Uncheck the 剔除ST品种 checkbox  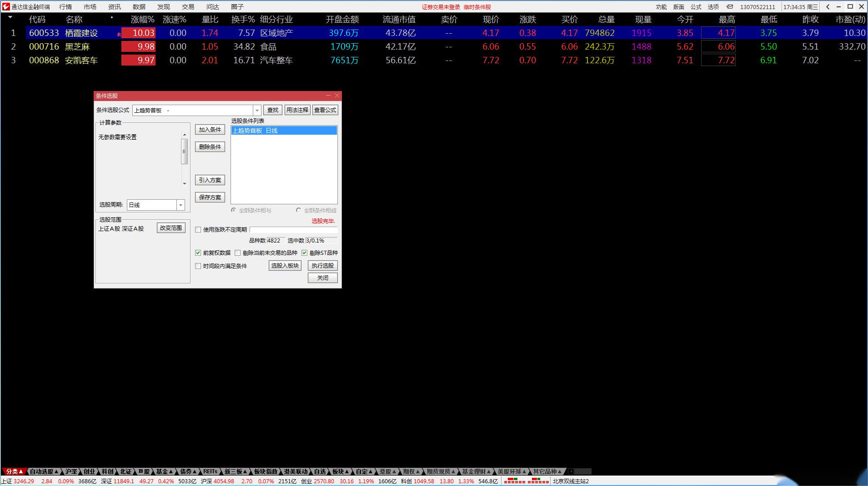click(304, 253)
